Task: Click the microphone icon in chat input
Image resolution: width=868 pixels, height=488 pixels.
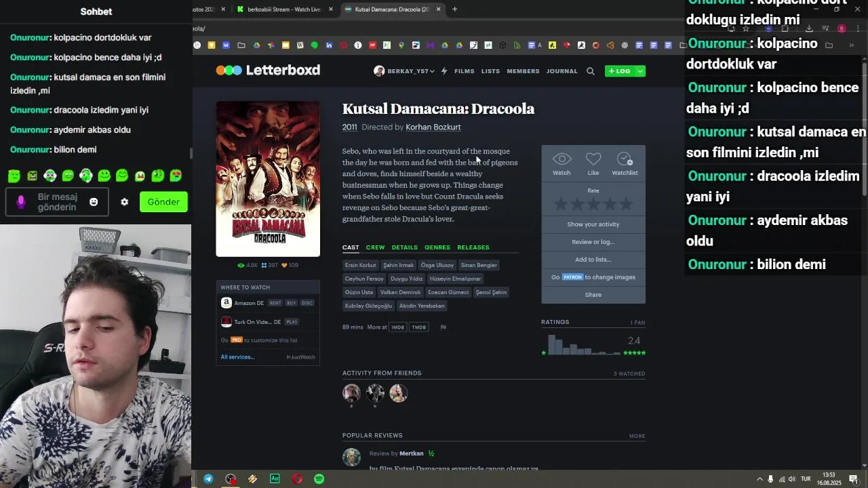Action: coord(21,202)
